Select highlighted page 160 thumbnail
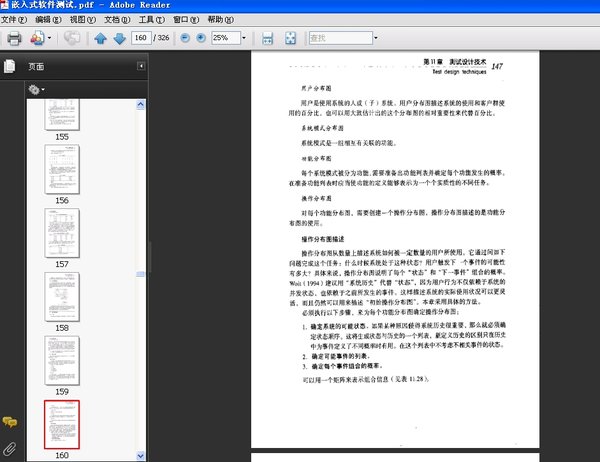The width and height of the screenshot is (600, 462). tap(62, 424)
